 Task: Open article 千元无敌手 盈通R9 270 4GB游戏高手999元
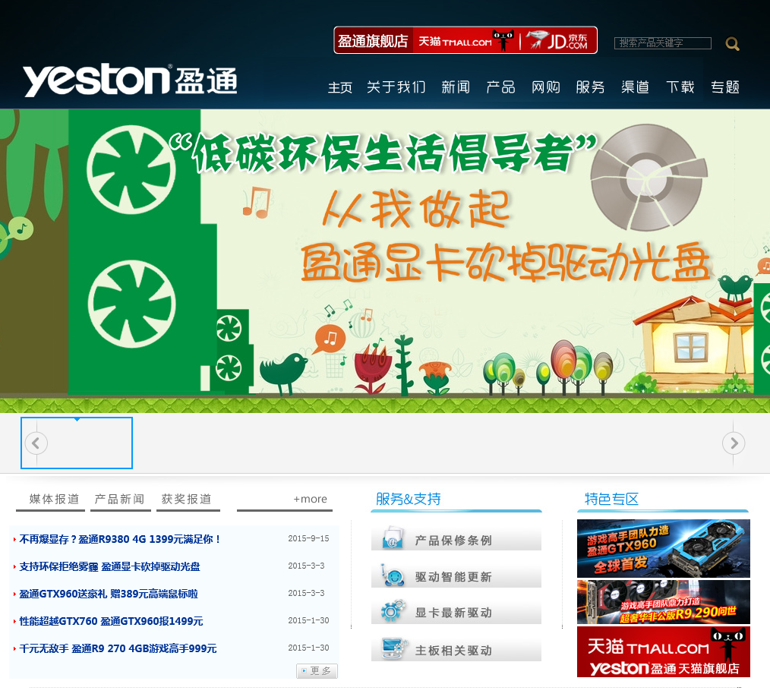tap(118, 648)
